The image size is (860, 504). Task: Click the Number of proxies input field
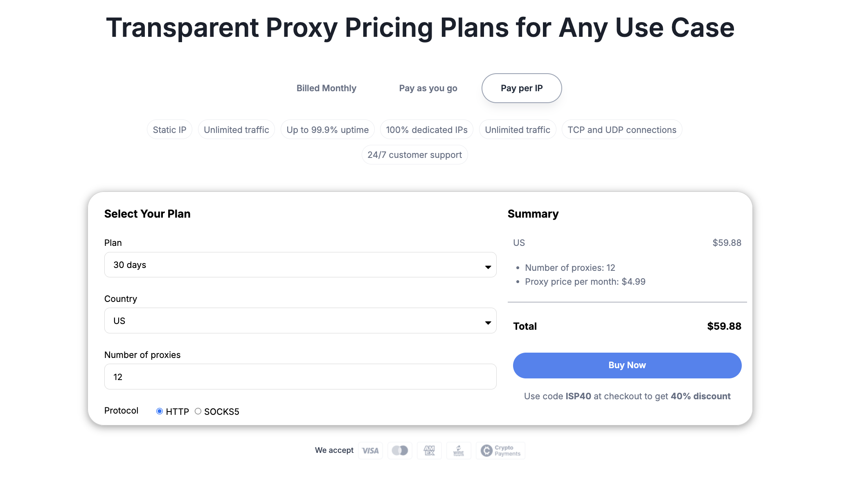pyautogui.click(x=300, y=377)
